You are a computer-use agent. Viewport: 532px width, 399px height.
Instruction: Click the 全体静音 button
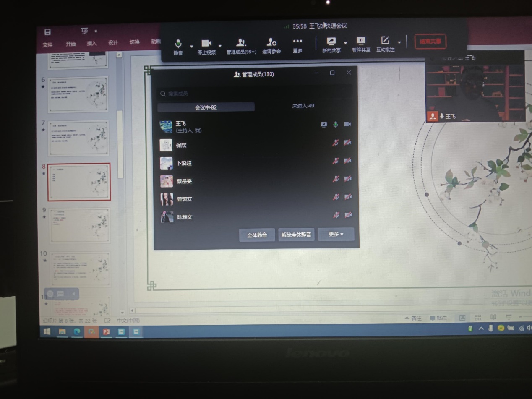tap(257, 235)
